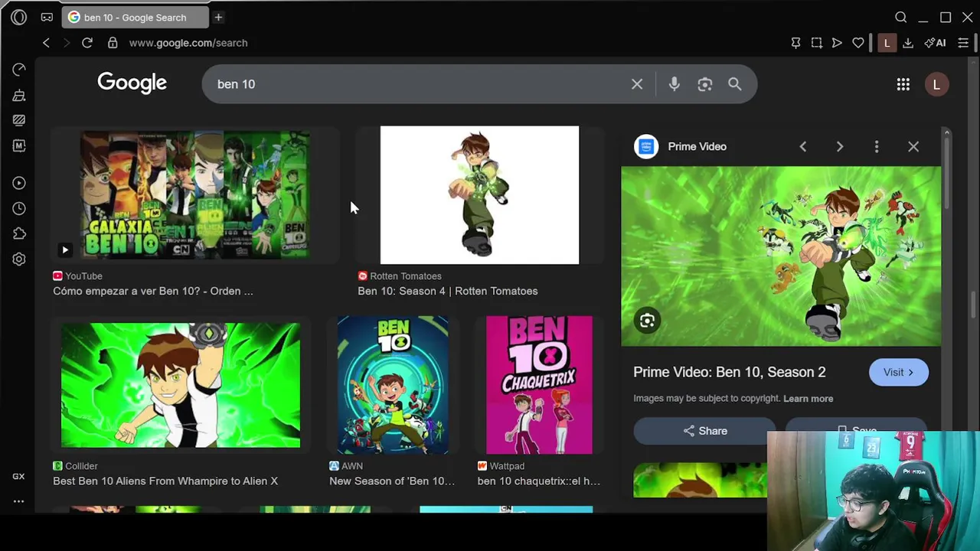Screen dimensions: 980x551
Task: Open GX Cleaner broom in sidebar
Action: coord(19,95)
